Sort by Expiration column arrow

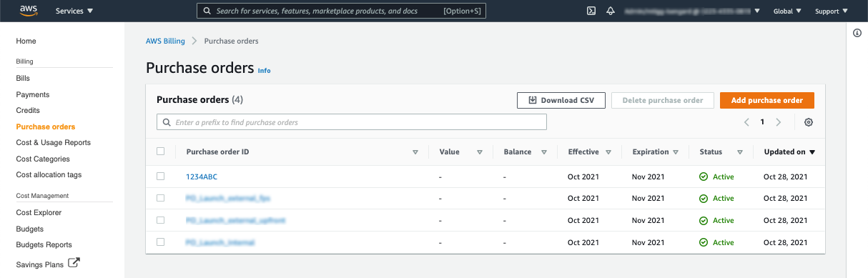(675, 152)
